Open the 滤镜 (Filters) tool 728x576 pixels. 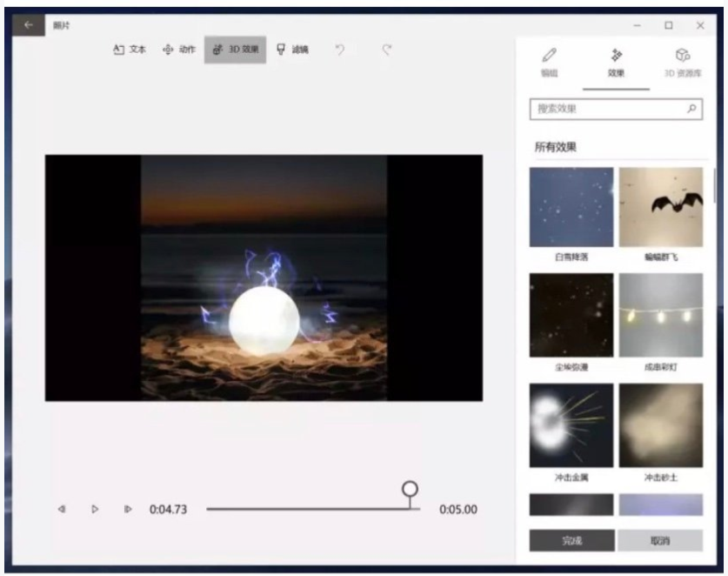click(x=292, y=50)
